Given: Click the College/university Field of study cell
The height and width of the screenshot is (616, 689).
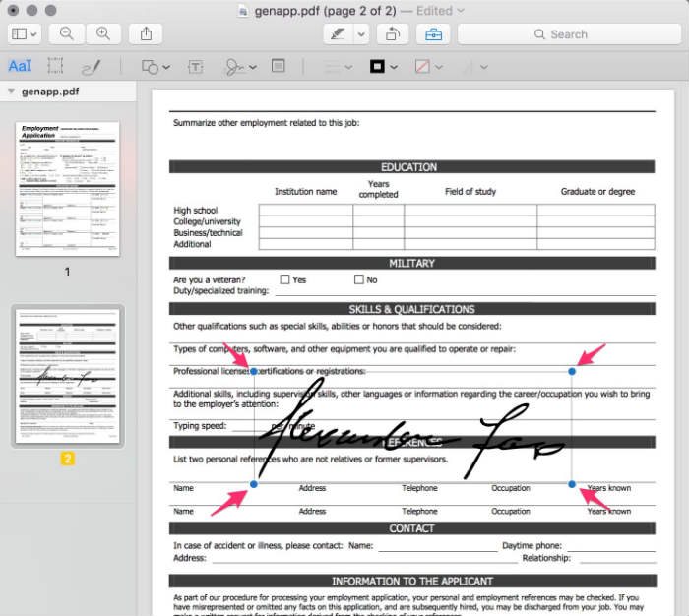Looking at the screenshot, I should (x=470, y=221).
